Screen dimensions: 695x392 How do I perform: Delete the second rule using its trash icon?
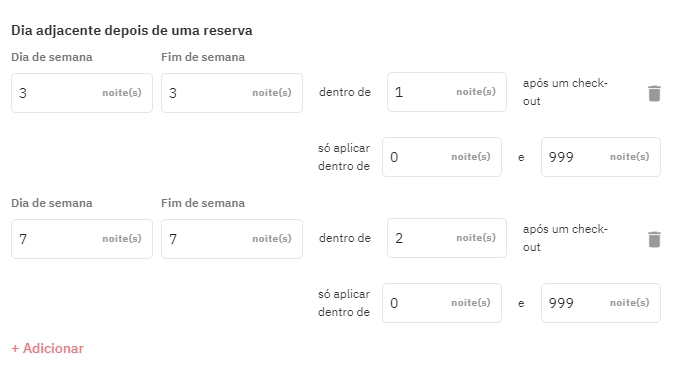tap(654, 239)
